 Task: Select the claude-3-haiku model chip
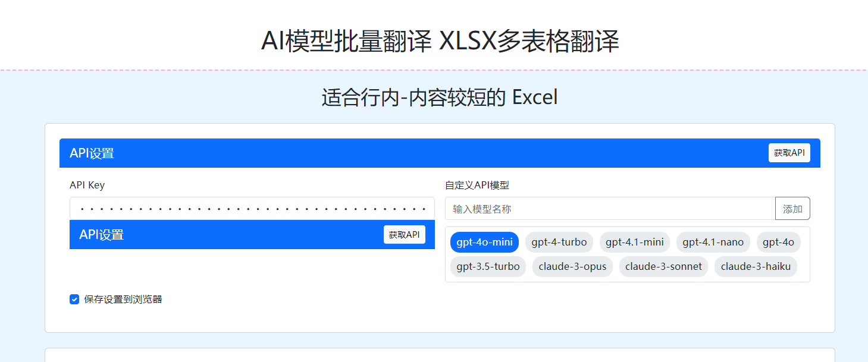(x=756, y=266)
